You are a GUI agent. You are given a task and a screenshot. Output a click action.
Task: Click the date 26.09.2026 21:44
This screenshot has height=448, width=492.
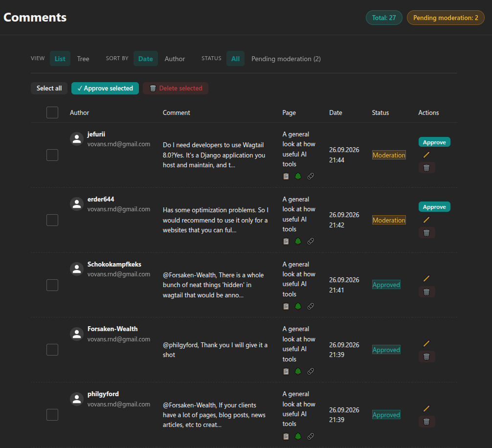pos(344,155)
